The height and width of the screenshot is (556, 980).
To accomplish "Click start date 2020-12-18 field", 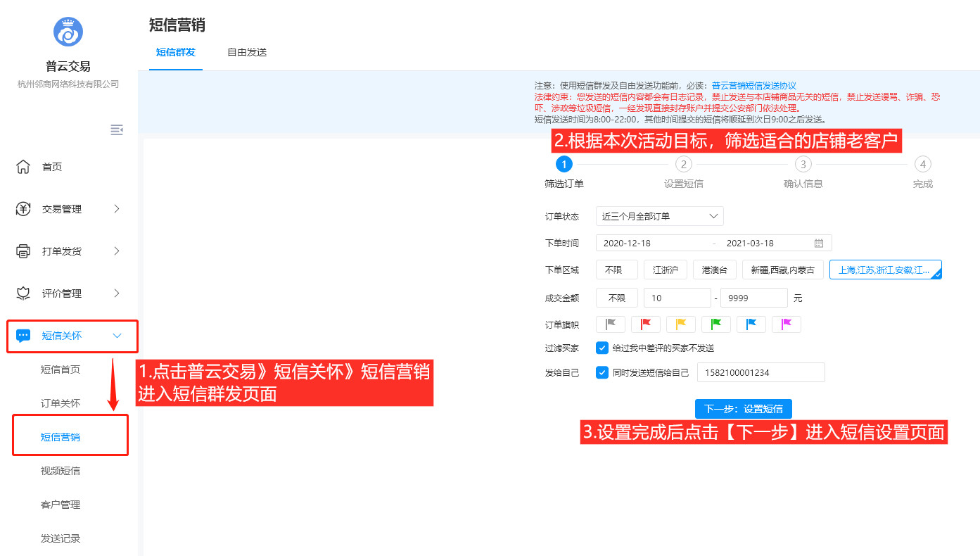I will (628, 243).
